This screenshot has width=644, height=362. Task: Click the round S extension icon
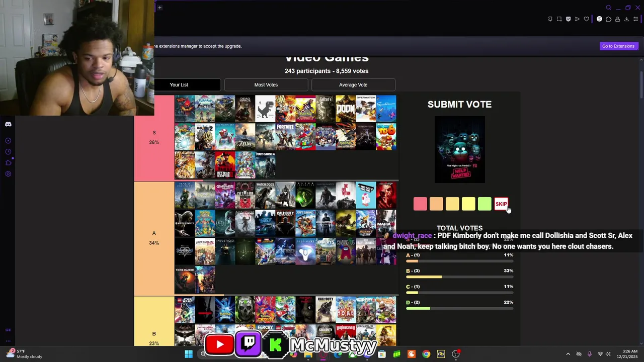[x=599, y=19]
